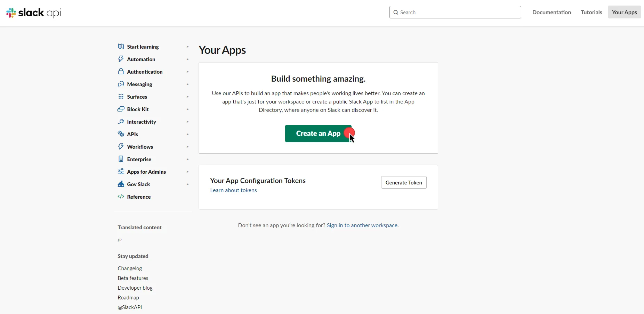Image resolution: width=644 pixels, height=314 pixels.
Task: Open Block Kit via its sidebar icon
Action: click(x=121, y=109)
